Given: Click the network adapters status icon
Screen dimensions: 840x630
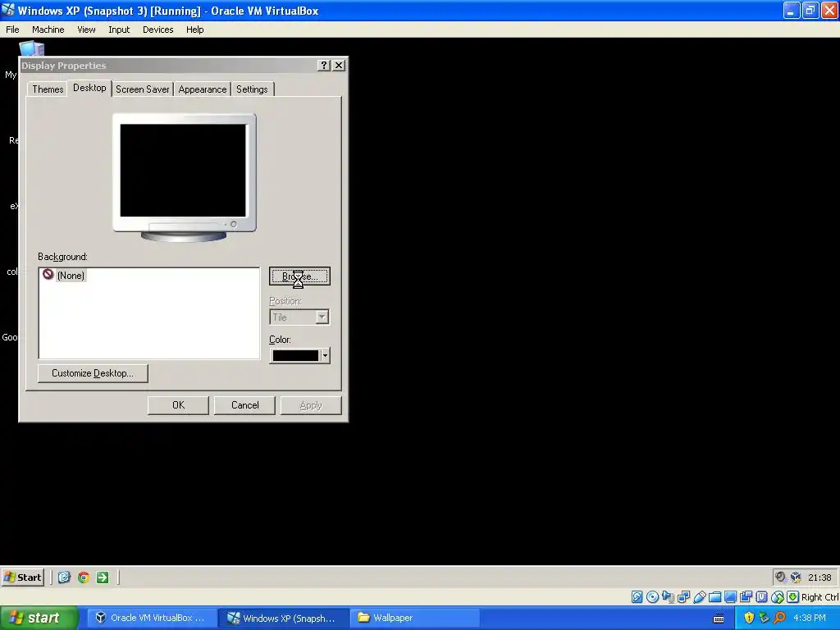Looking at the screenshot, I should click(x=683, y=597).
